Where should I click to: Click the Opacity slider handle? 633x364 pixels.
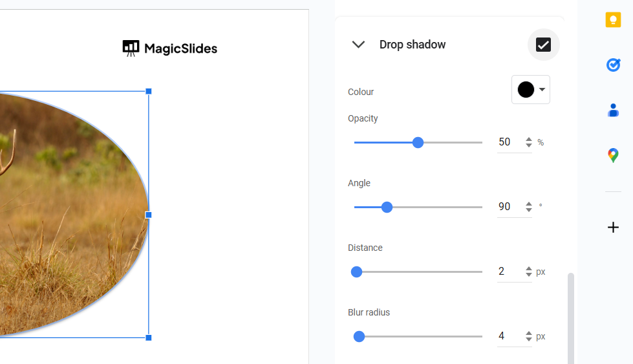click(418, 142)
